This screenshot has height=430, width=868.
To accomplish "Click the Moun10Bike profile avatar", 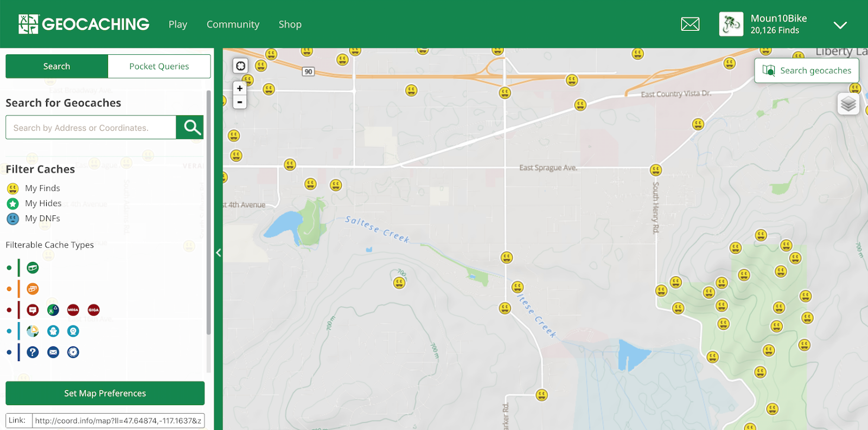I will click(x=731, y=24).
